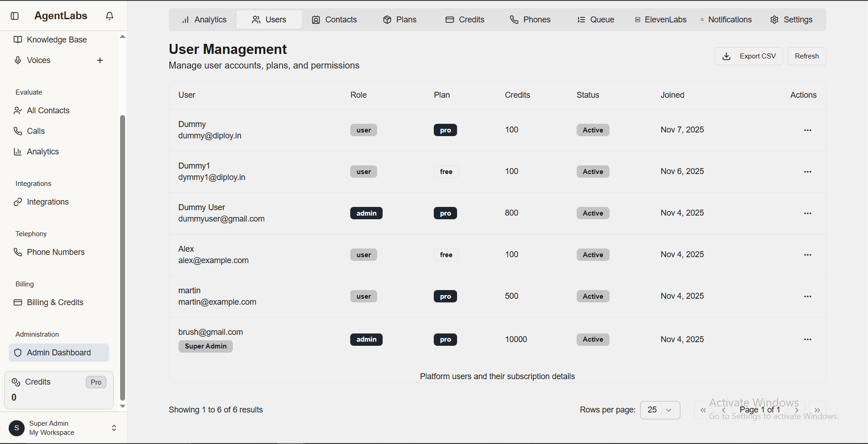Image resolution: width=868 pixels, height=444 pixels.
Task: Select the Contacts icon in top navigation
Action: point(316,19)
